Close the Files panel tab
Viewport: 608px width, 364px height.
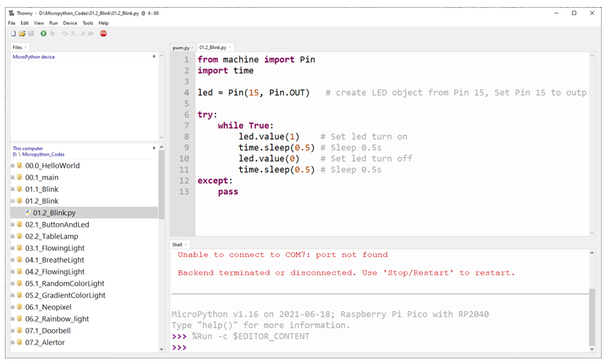point(25,47)
